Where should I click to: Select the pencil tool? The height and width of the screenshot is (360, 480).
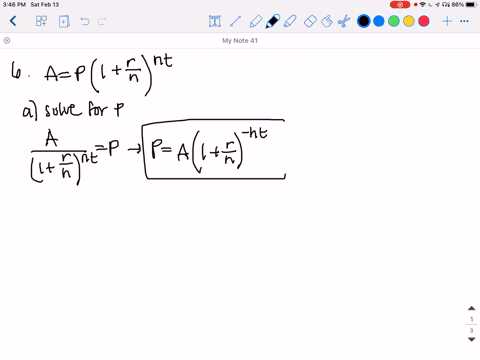[x=255, y=21]
